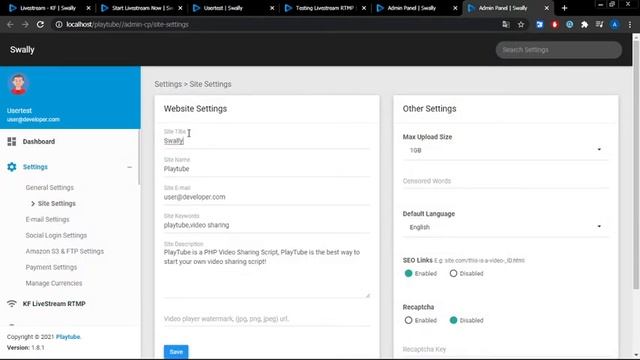Screen dimensions: 640x360
Task: Open Payment Settings in sidebar
Action: [x=51, y=267]
